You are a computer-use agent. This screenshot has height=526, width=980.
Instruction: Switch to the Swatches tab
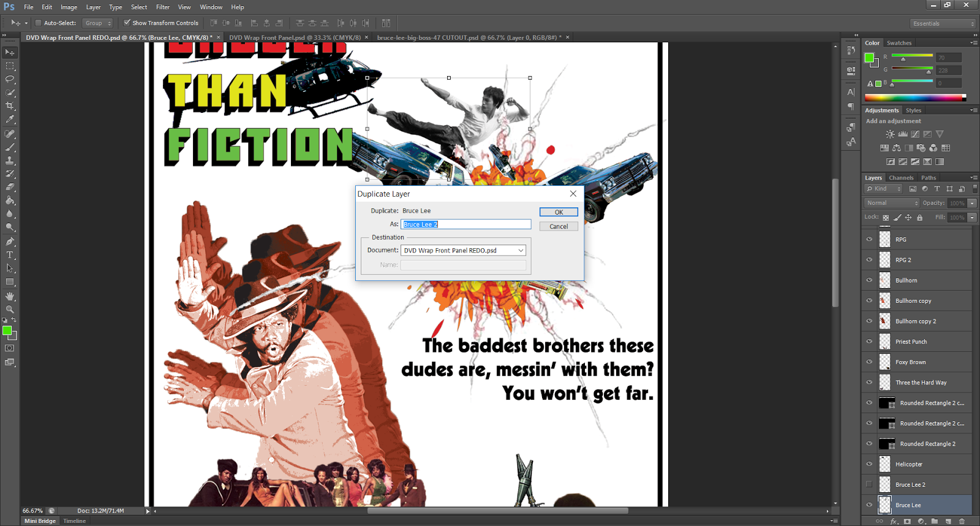899,43
